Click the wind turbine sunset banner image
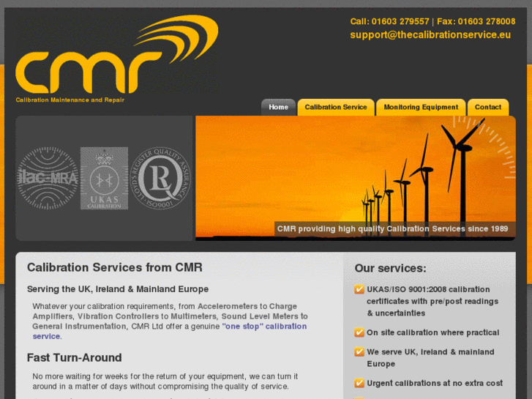 point(355,178)
